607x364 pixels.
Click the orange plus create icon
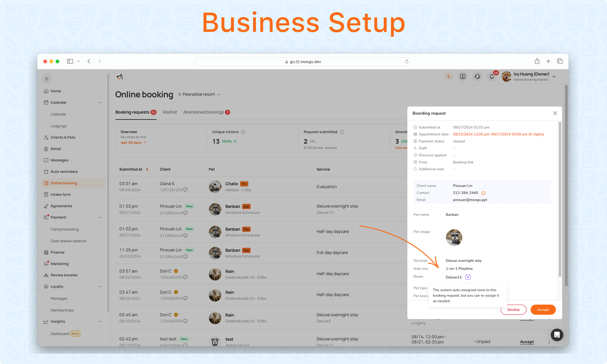[x=448, y=77]
